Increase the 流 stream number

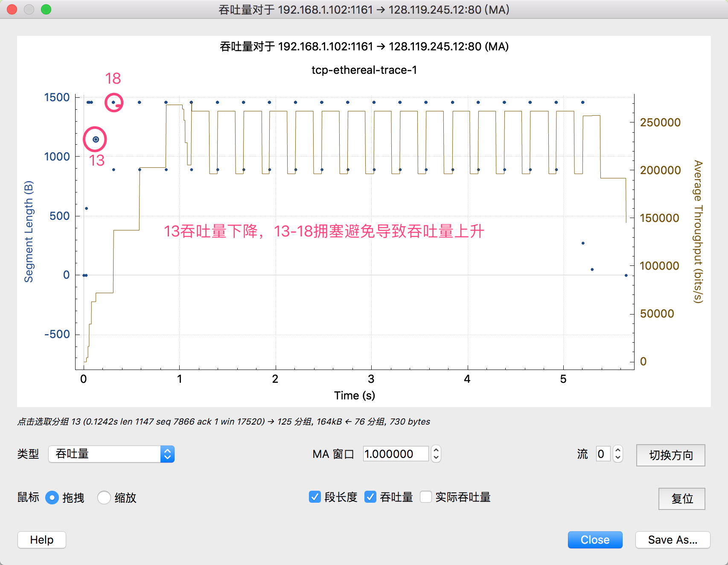click(618, 450)
